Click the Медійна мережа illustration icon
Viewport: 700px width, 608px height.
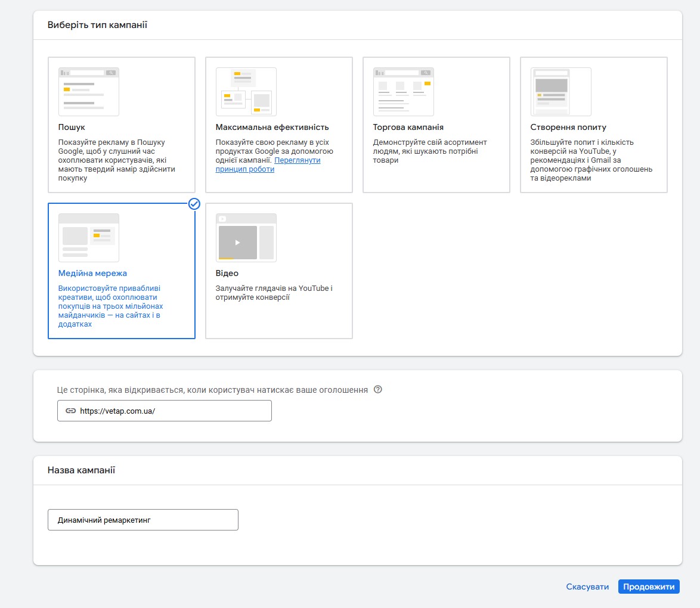88,237
